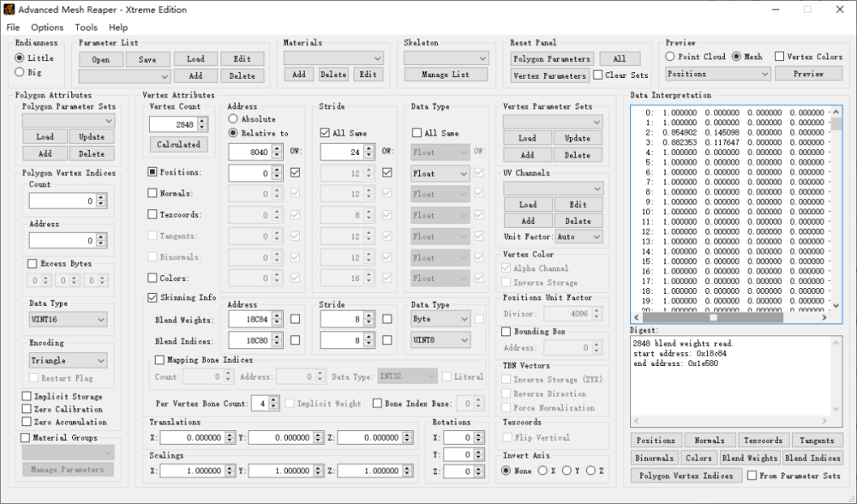Click the Calculated vertex count button
The width and height of the screenshot is (857, 504).
click(178, 145)
